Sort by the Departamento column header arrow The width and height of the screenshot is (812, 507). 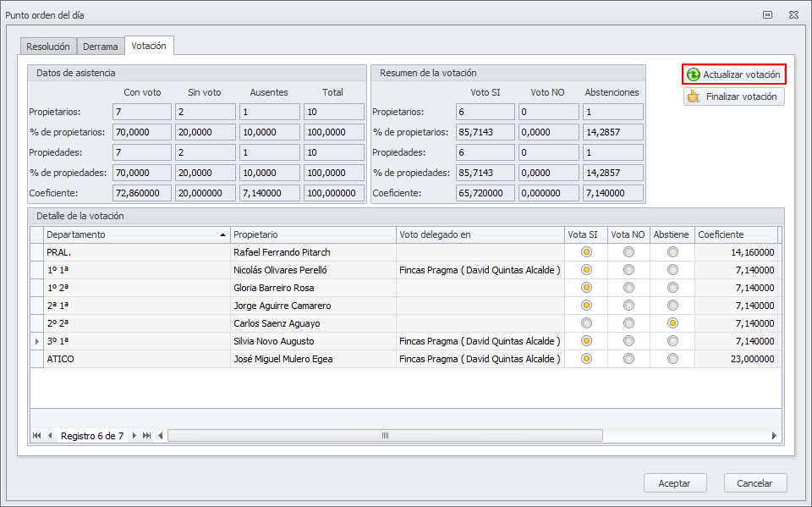coord(223,234)
